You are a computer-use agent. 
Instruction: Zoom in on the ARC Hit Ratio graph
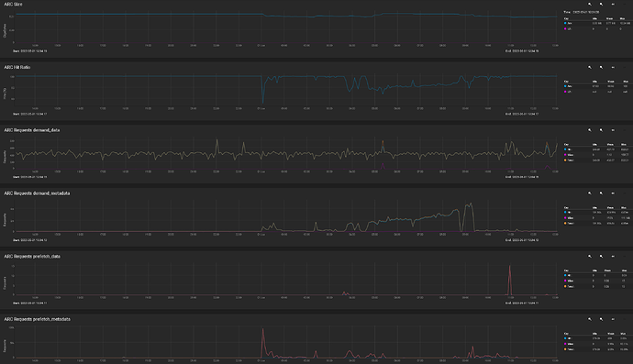[590, 68]
